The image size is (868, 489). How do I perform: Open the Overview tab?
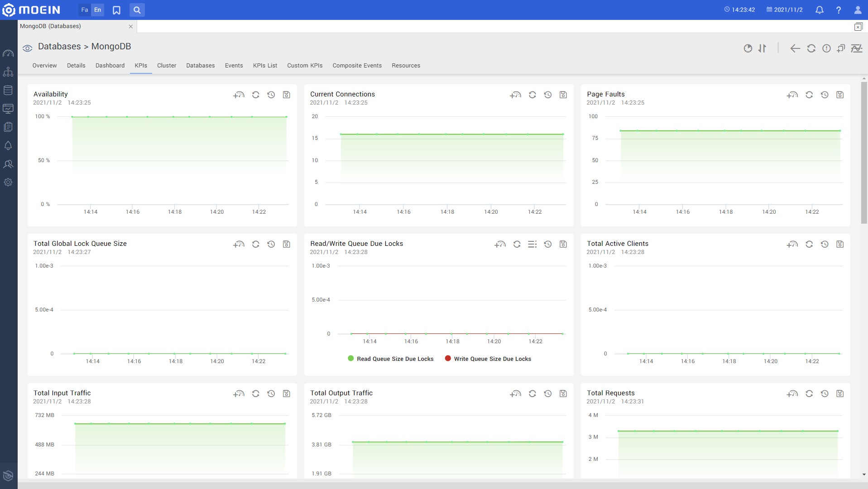click(44, 66)
